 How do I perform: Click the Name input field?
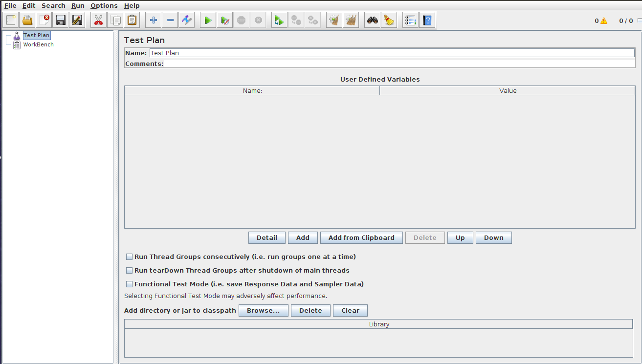392,53
